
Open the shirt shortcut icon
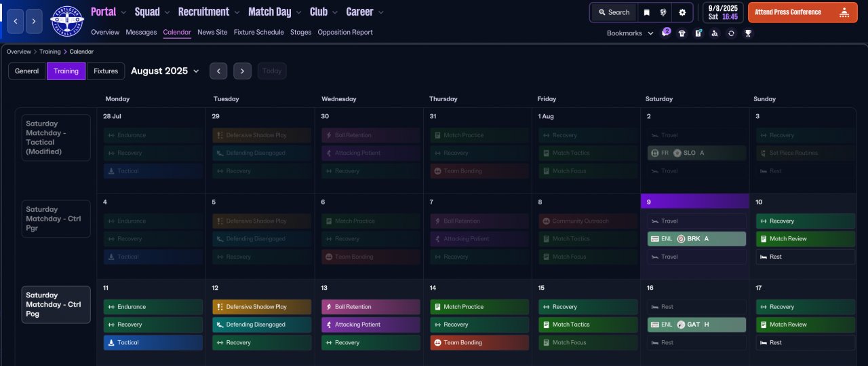(682, 33)
